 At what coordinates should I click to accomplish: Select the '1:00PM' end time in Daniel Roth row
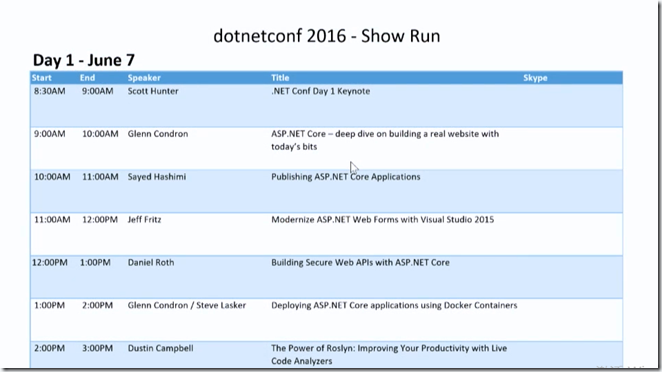pos(95,263)
